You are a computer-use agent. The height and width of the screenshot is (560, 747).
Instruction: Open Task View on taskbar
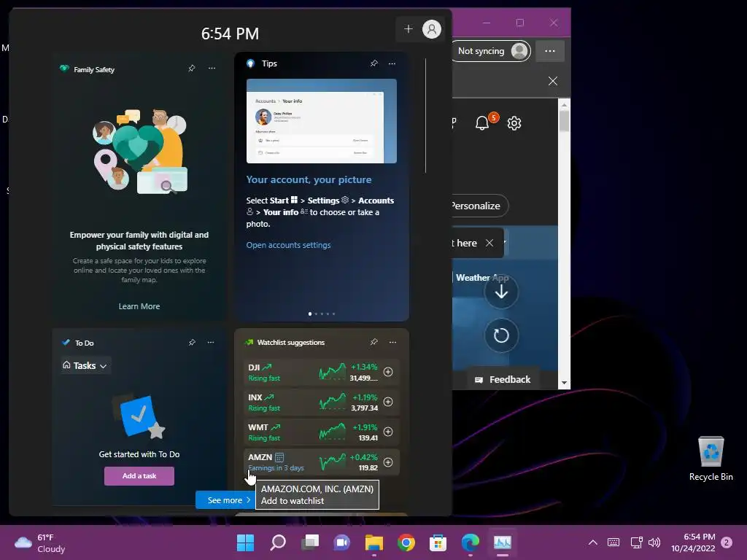pos(310,542)
